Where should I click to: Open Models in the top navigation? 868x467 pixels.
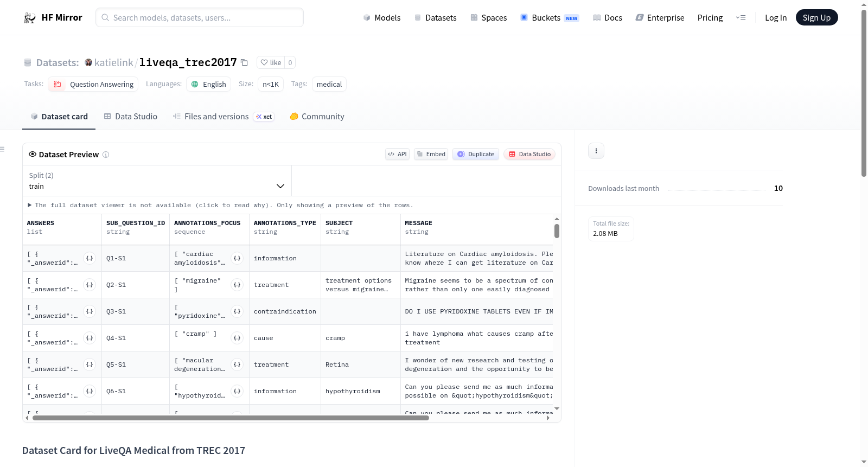pos(382,18)
